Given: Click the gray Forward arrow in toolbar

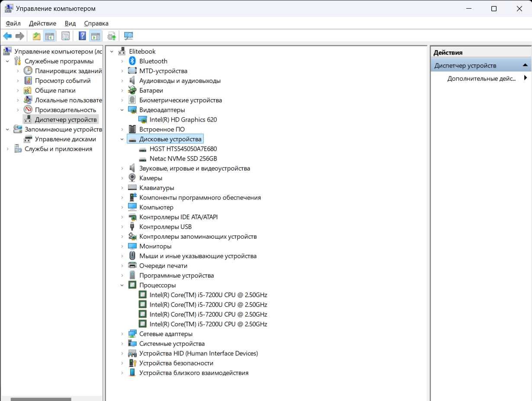Looking at the screenshot, I should pos(19,36).
